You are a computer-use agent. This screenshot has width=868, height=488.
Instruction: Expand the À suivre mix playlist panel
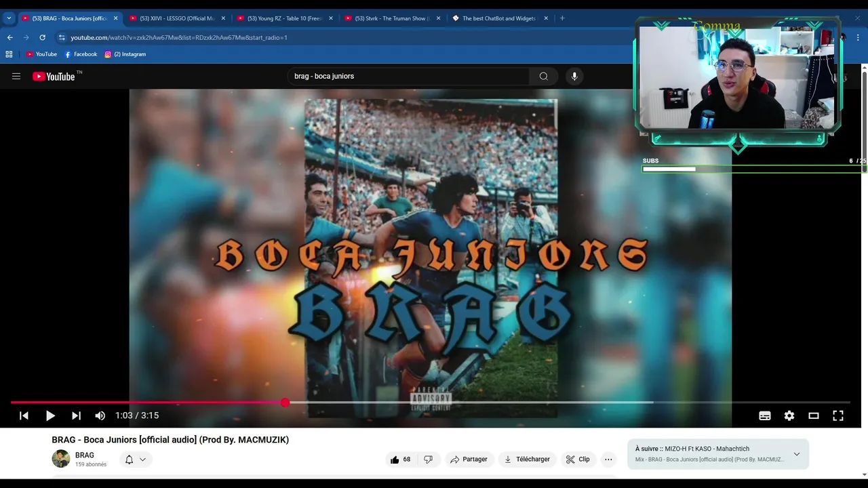click(x=797, y=454)
